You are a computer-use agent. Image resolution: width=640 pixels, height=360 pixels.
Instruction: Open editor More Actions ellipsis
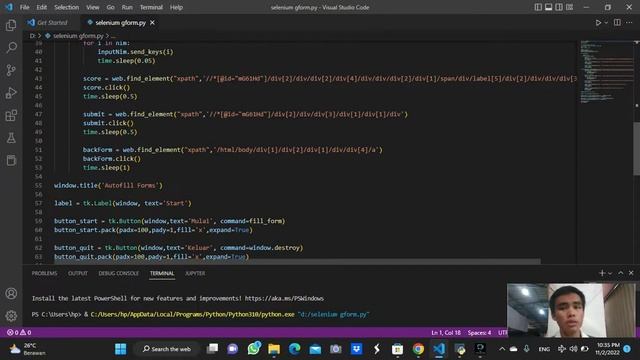(x=629, y=23)
